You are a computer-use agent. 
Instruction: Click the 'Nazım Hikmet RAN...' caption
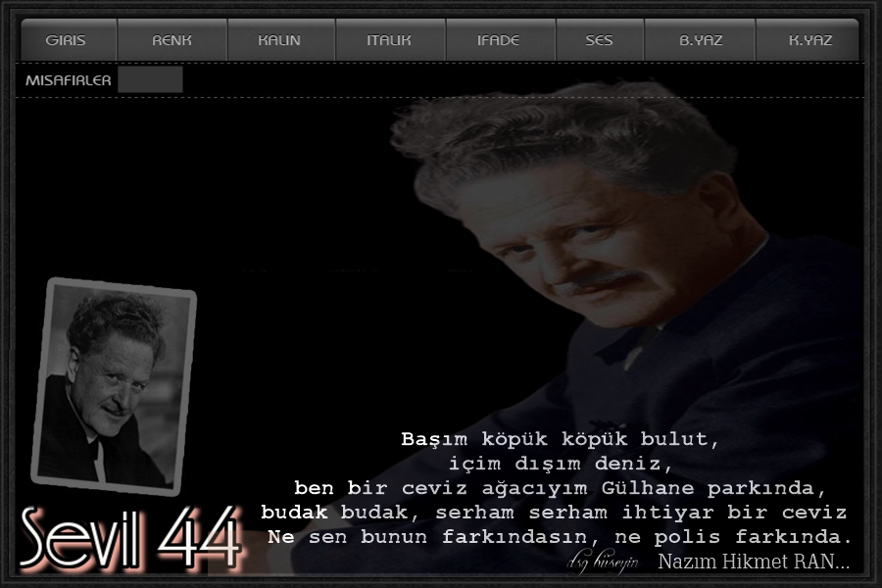coord(753,562)
